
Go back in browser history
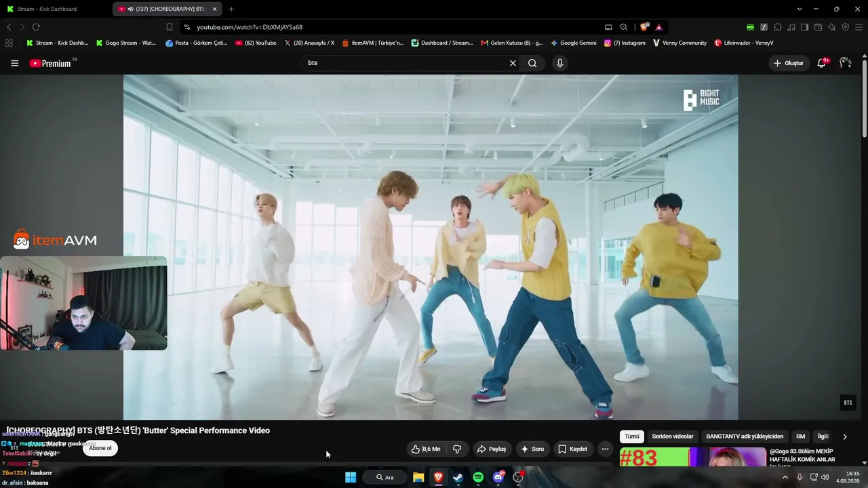pos(9,27)
